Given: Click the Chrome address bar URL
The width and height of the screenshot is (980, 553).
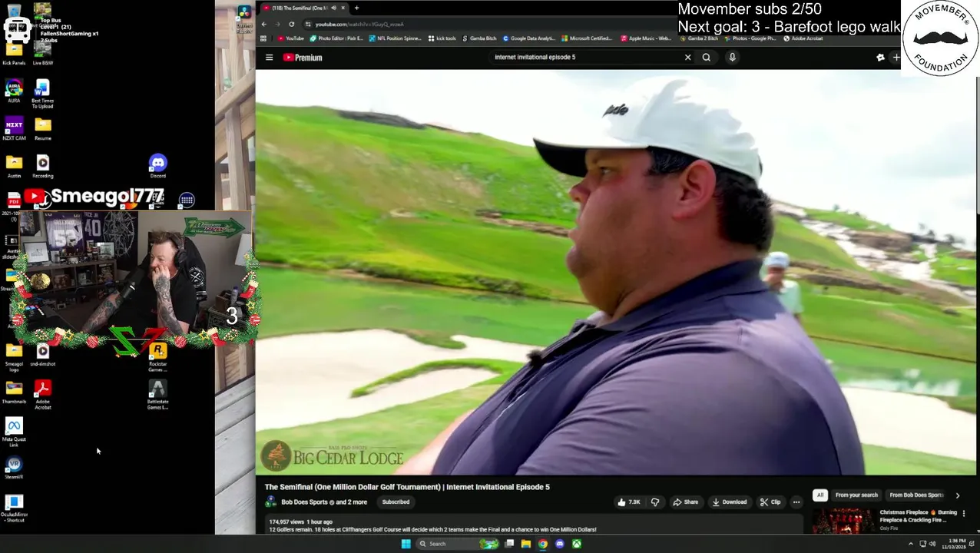Looking at the screenshot, I should (359, 24).
